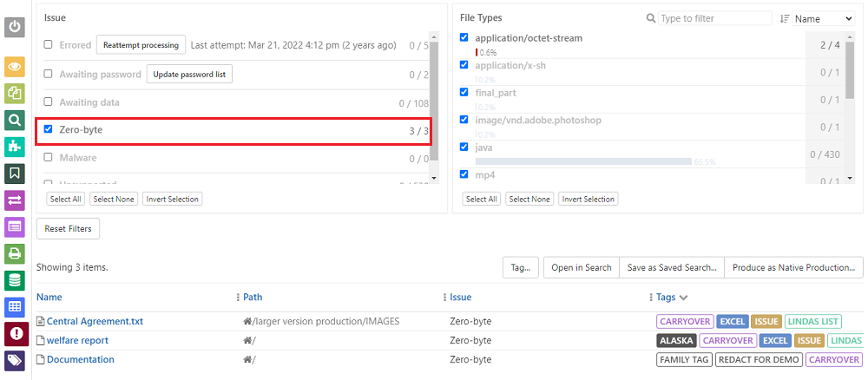Open the eye view icon in sidebar
The height and width of the screenshot is (380, 868).
15,67
